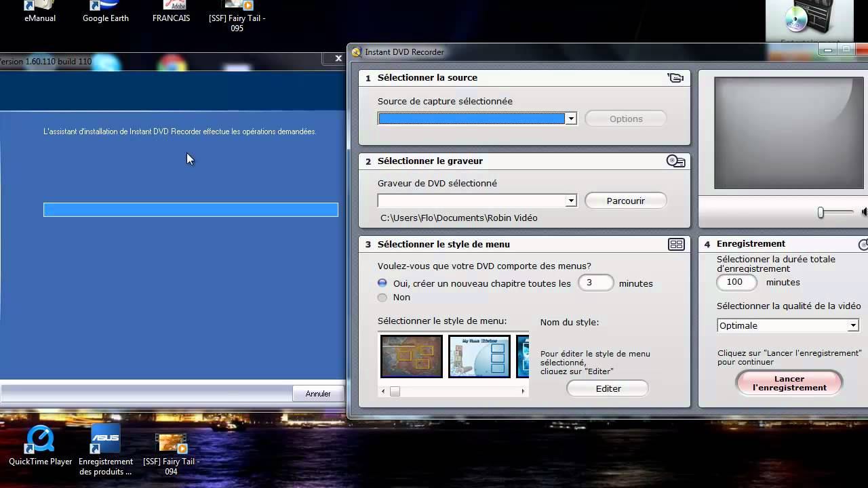The width and height of the screenshot is (868, 488).
Task: Click Annuler in the installer window
Action: pos(318,394)
